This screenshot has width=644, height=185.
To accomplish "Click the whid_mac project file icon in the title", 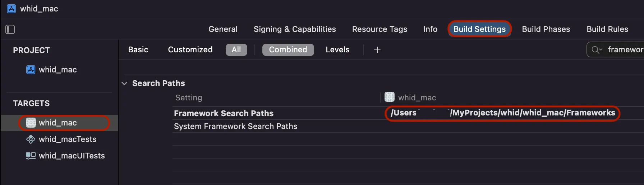I will click(x=11, y=9).
